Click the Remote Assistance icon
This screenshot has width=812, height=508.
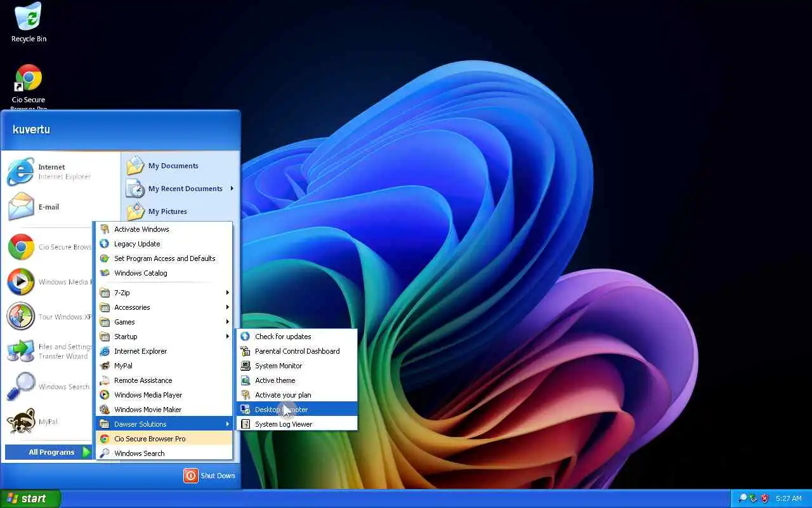coord(105,380)
